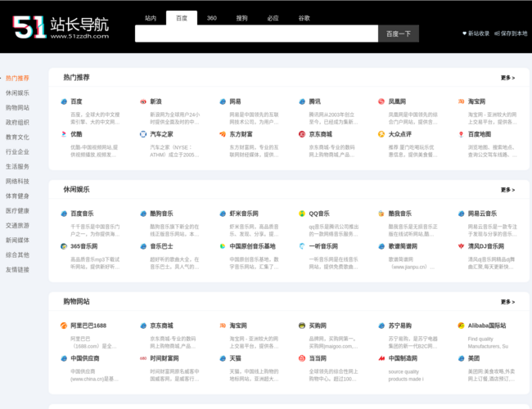
Task: Switch to the 搜狗 search tab
Action: coord(242,18)
